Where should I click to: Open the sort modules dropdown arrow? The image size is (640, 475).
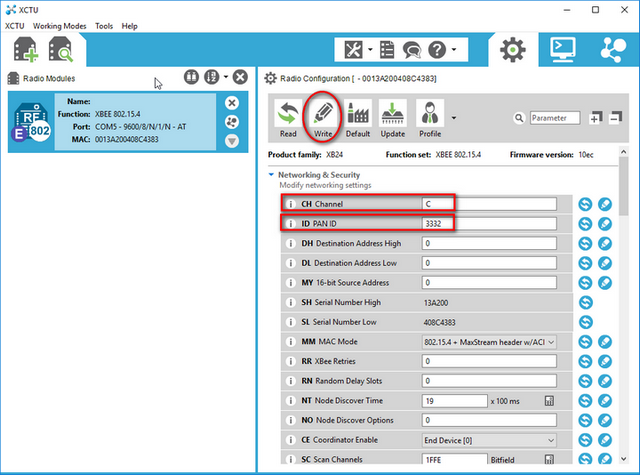226,77
